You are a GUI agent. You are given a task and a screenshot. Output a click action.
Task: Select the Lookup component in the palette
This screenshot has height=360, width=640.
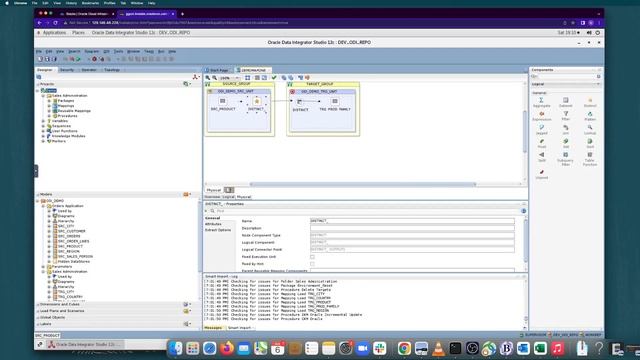(x=590, y=130)
